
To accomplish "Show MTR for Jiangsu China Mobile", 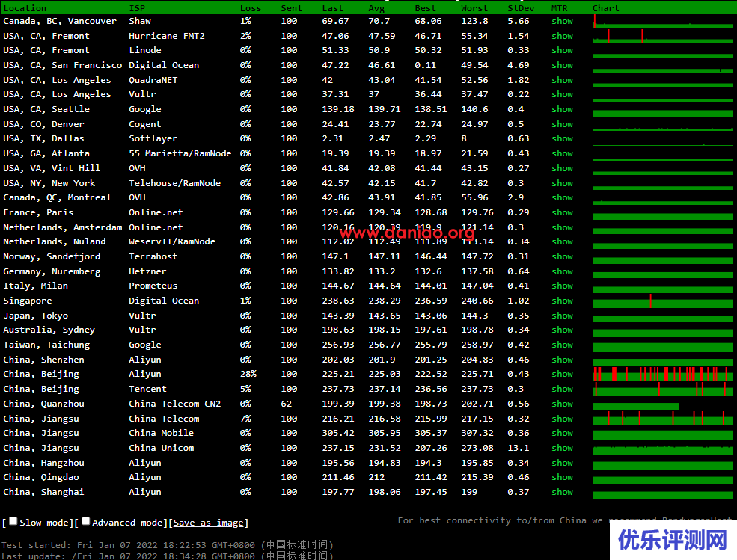I will click(562, 433).
